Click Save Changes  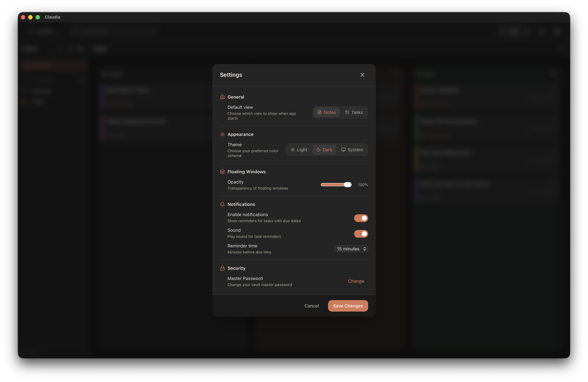[x=348, y=306]
